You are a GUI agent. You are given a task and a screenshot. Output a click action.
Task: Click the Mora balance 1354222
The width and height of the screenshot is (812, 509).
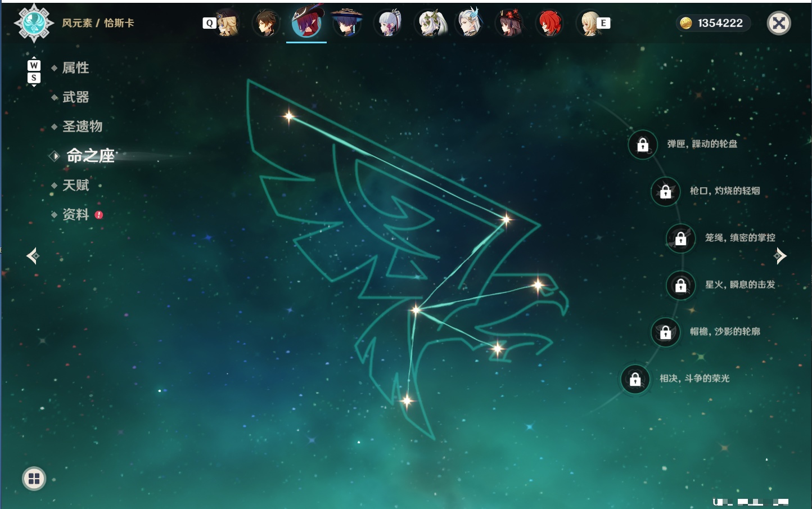click(720, 23)
